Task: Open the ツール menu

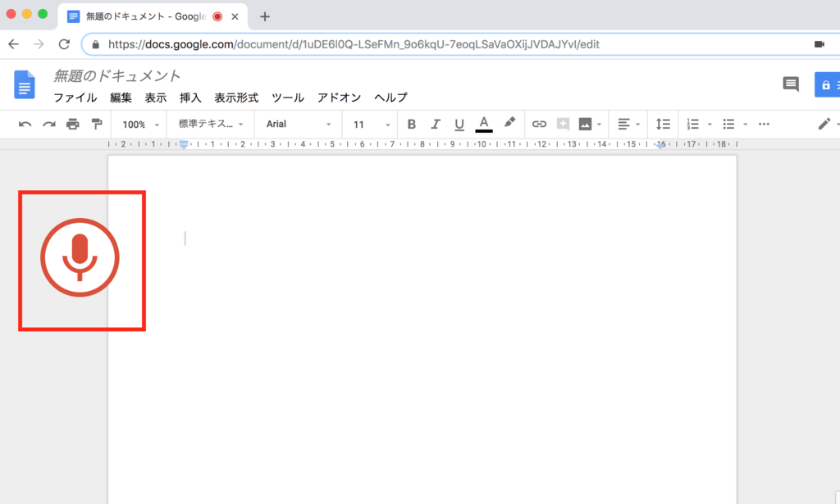Action: coord(287,97)
